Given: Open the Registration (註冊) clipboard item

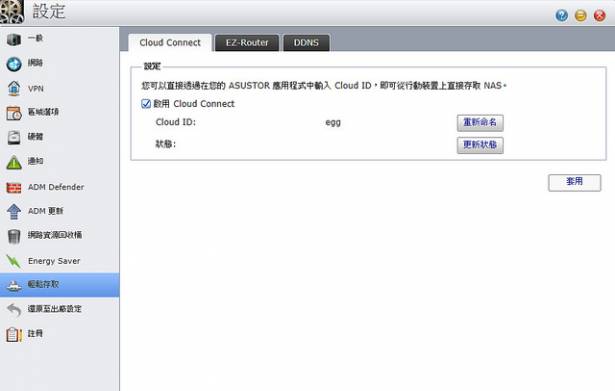Looking at the screenshot, I should (60, 334).
